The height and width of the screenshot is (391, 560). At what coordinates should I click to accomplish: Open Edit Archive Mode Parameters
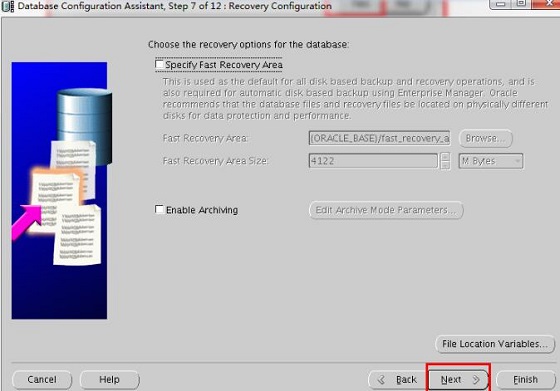386,210
